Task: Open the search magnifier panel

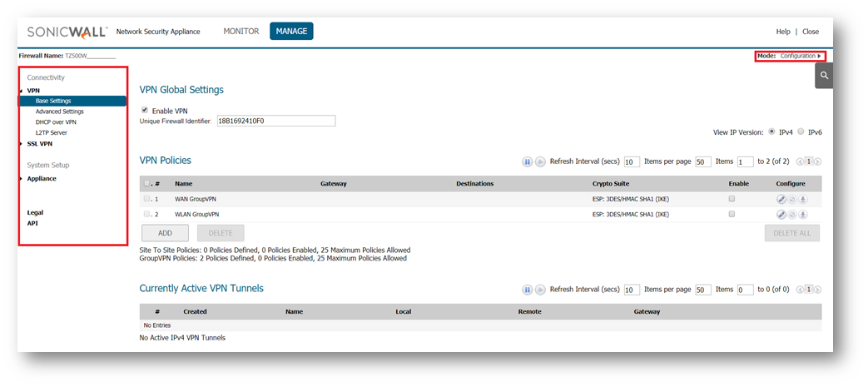Action: pyautogui.click(x=824, y=76)
